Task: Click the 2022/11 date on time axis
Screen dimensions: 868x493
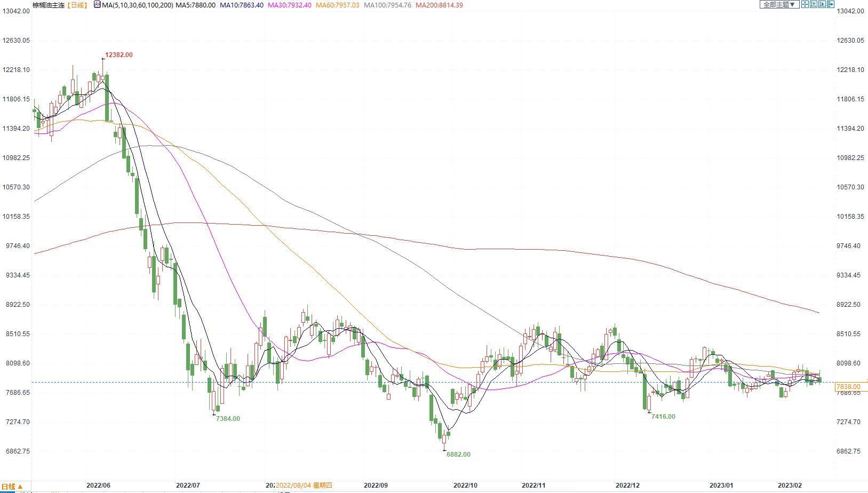Action: [x=533, y=486]
